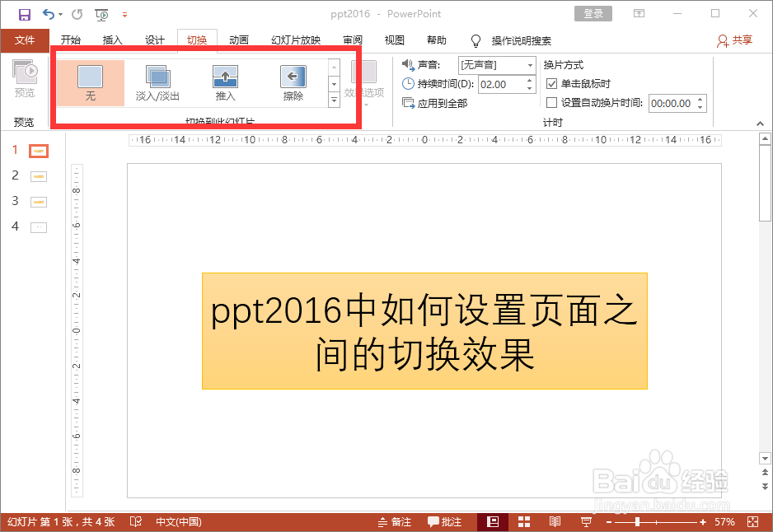Select slide 3 thumbnail
The width and height of the screenshot is (773, 532).
click(x=39, y=202)
